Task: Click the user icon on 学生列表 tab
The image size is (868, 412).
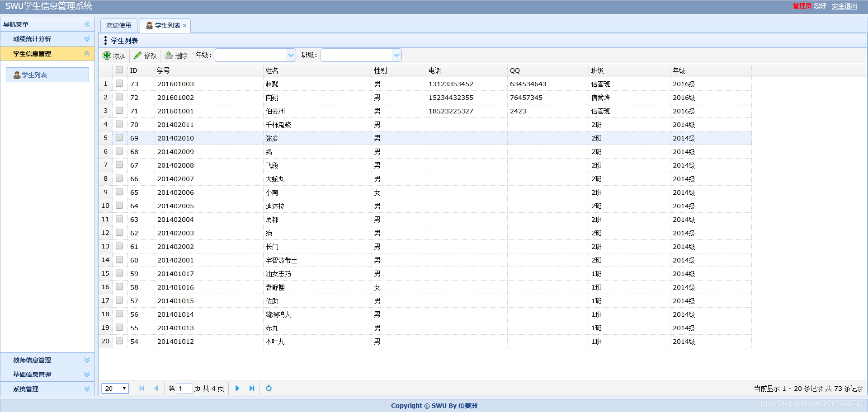Action: tap(149, 25)
